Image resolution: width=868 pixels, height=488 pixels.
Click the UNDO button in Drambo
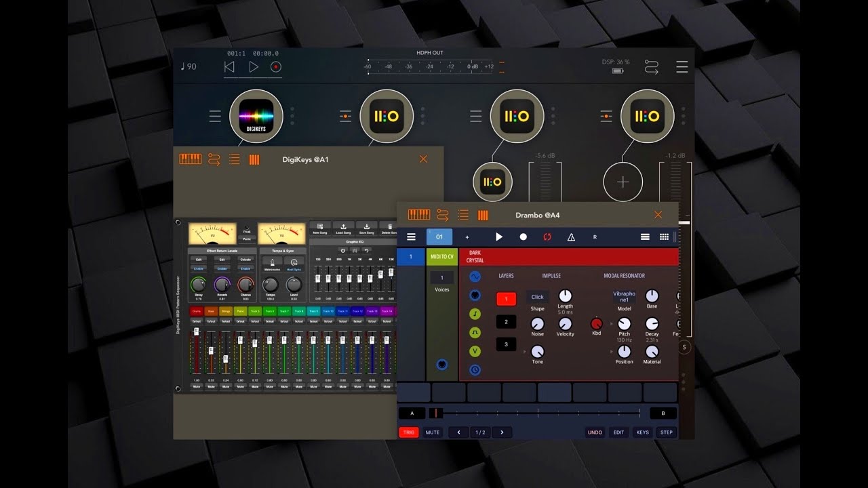(x=595, y=432)
